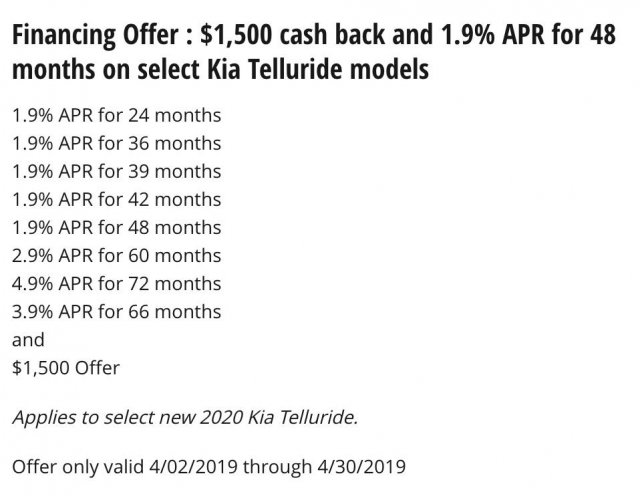Click '1.9% APR for 48' in the heading
Image resolution: width=640 pixels, height=496 pixels.
coord(528,34)
